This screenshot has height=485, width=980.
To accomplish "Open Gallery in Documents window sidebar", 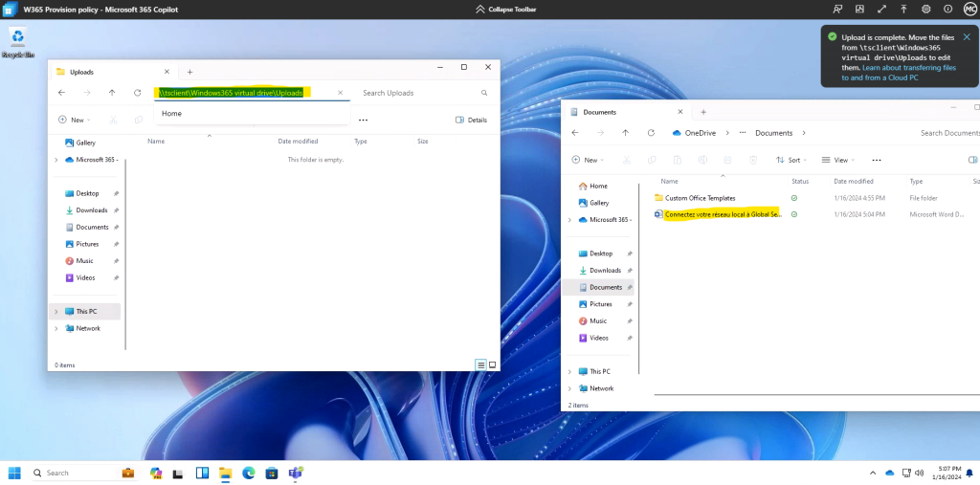I will pyautogui.click(x=593, y=203).
